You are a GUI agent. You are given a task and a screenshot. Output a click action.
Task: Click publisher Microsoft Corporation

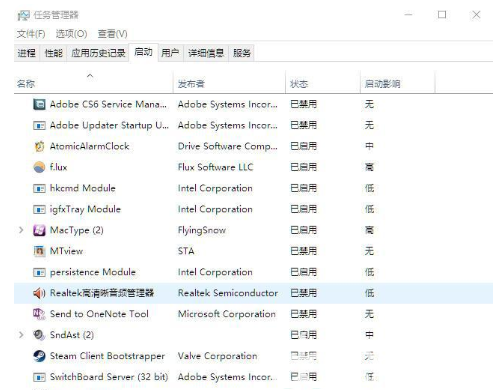pyautogui.click(x=227, y=314)
